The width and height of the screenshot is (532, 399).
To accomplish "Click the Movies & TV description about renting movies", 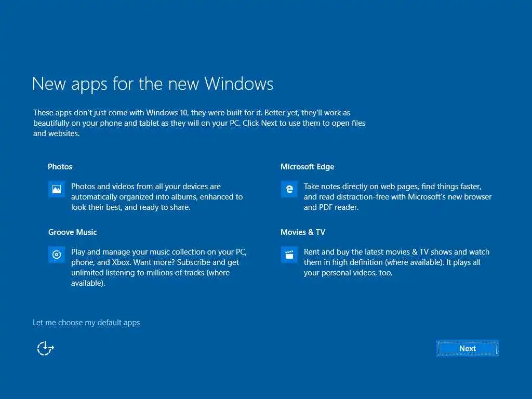I will tap(396, 262).
